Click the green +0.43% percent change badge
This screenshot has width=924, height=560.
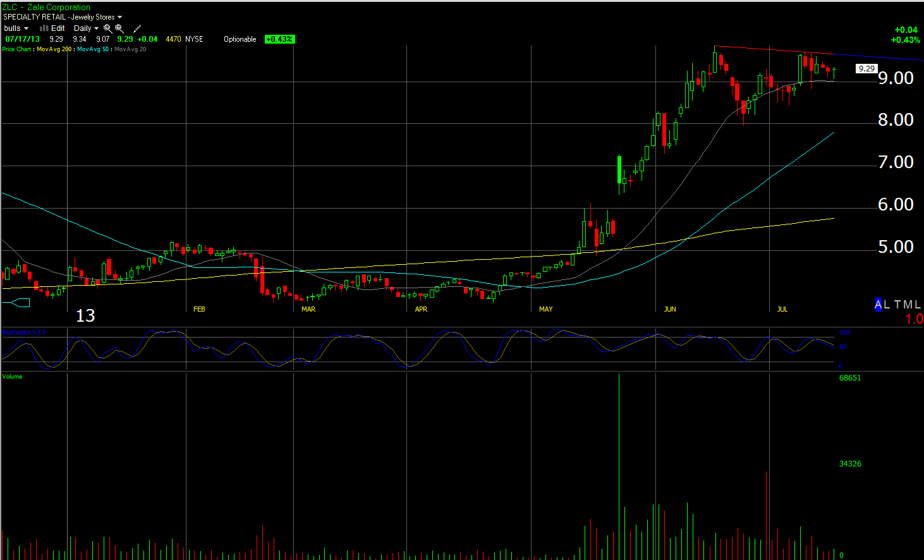click(279, 39)
